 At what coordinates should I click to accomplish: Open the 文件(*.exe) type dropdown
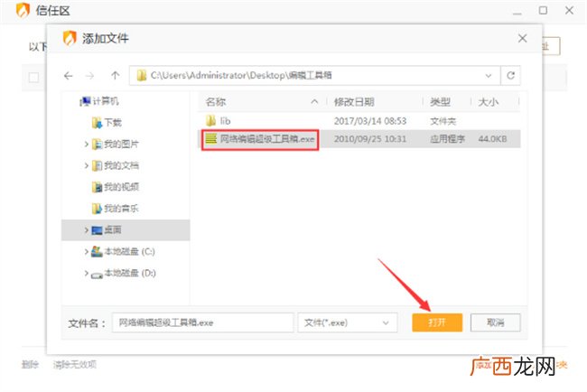pyautogui.click(x=348, y=322)
